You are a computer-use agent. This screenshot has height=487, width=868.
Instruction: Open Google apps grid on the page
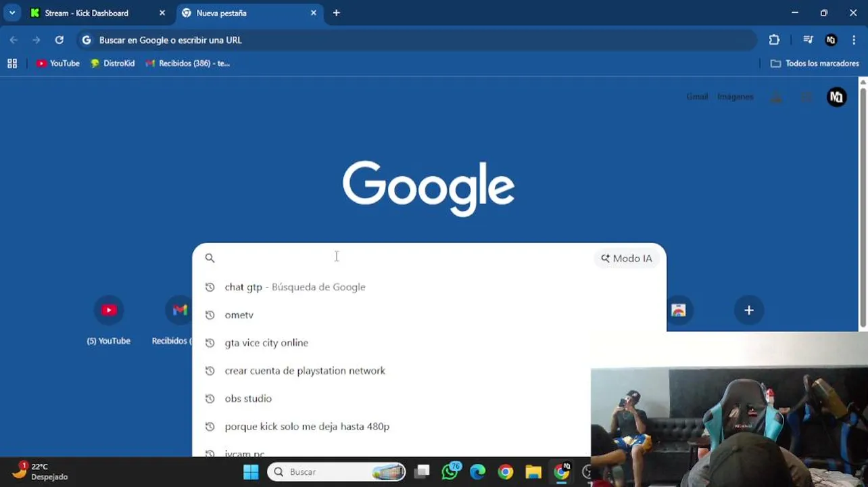[x=806, y=97]
